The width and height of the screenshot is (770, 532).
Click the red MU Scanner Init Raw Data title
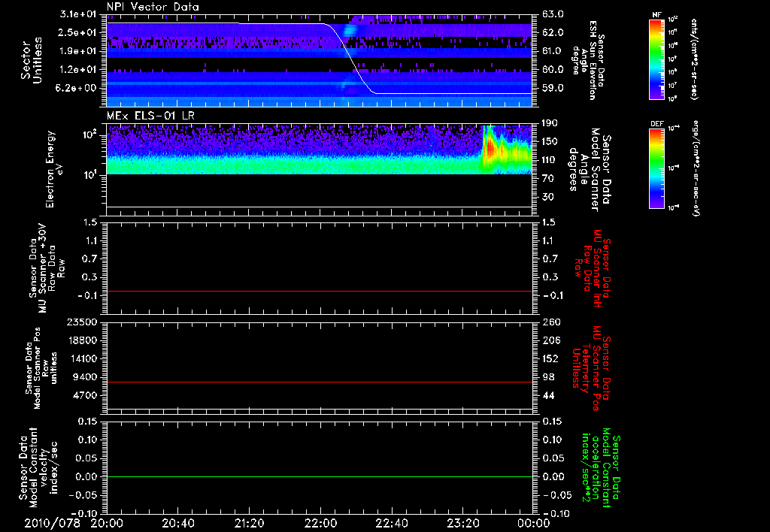(x=593, y=268)
